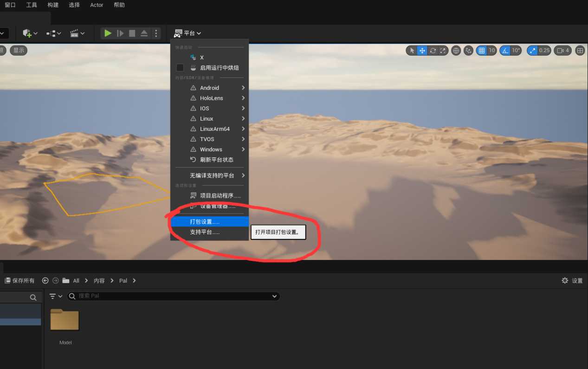Select 打包设置 menu entry

click(x=205, y=222)
